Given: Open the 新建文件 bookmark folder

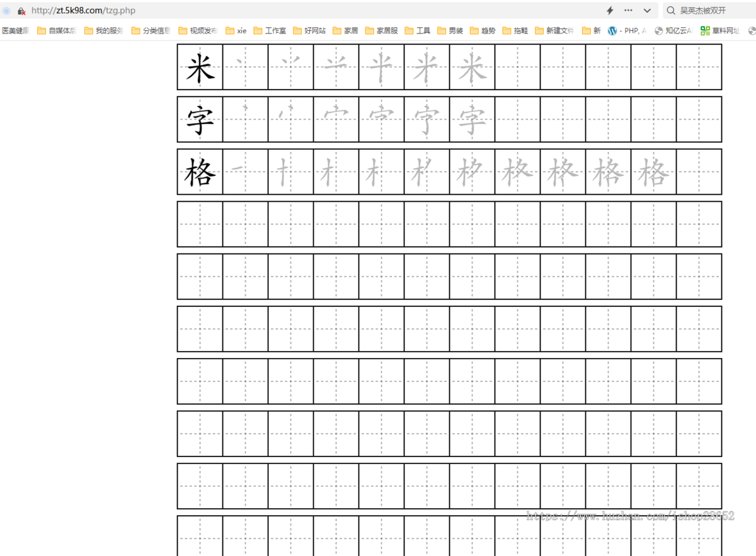Looking at the screenshot, I should (554, 30).
